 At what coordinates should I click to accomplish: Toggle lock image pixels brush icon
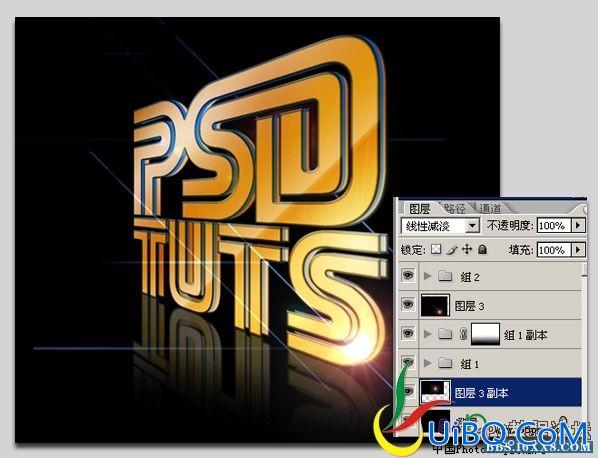click(452, 250)
